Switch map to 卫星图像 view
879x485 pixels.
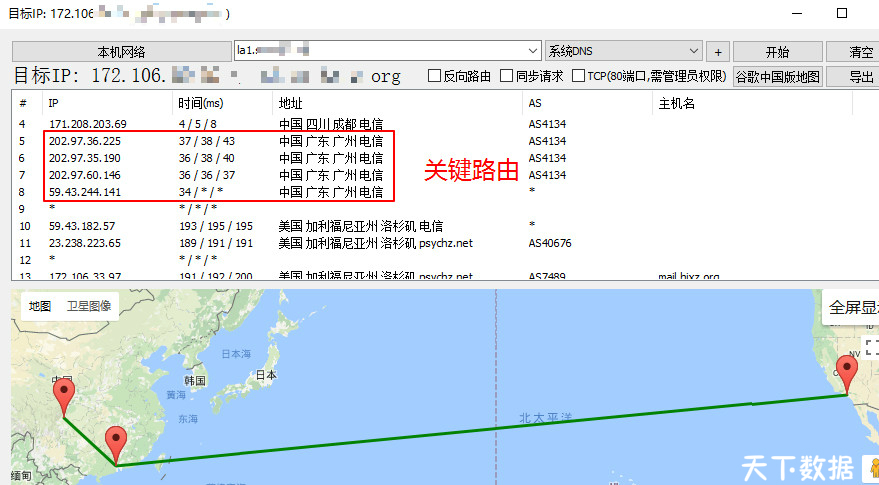coord(88,306)
